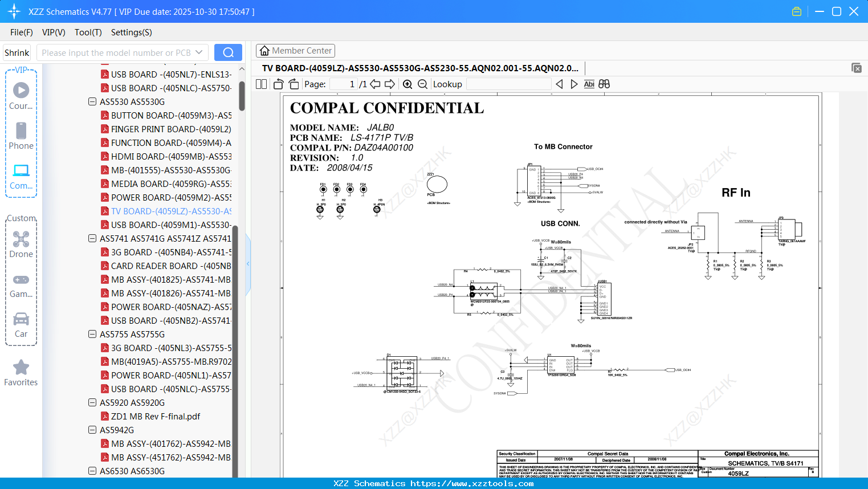The height and width of the screenshot is (489, 868).
Task: Select the Phone category icon
Action: 21,136
